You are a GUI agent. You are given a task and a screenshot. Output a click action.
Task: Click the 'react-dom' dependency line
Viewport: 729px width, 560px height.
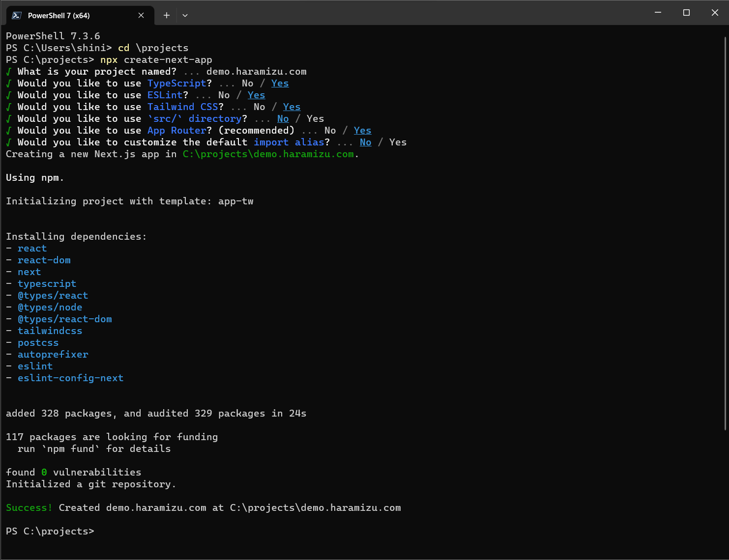(x=44, y=260)
